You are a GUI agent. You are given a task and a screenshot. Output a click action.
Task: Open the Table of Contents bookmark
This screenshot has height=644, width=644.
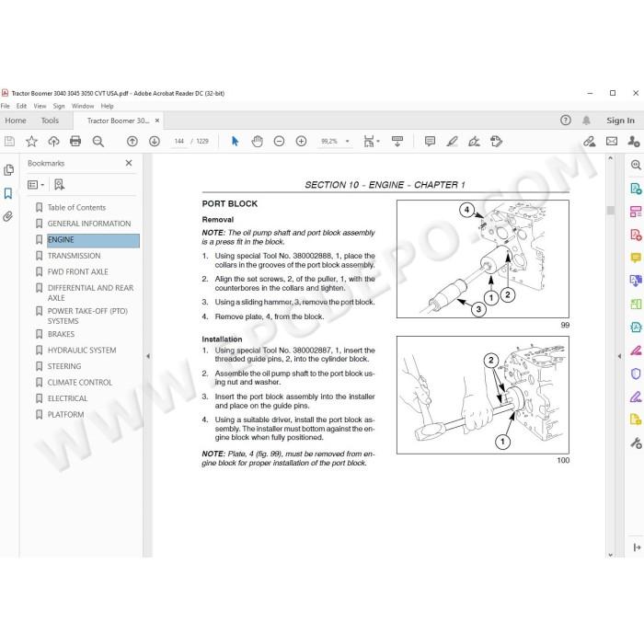click(76, 207)
